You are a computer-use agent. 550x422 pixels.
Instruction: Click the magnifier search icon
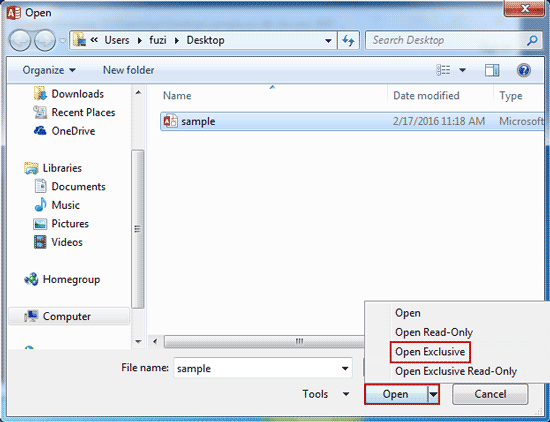[532, 40]
